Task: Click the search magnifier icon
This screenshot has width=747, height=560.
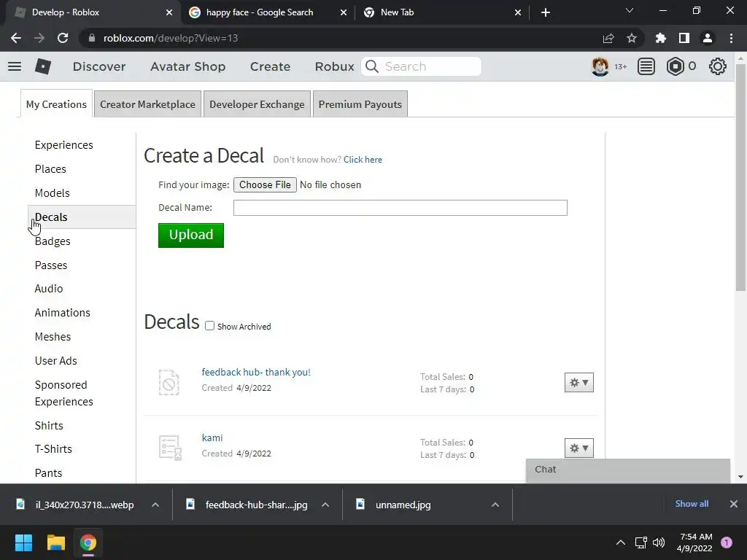Action: tap(372, 66)
